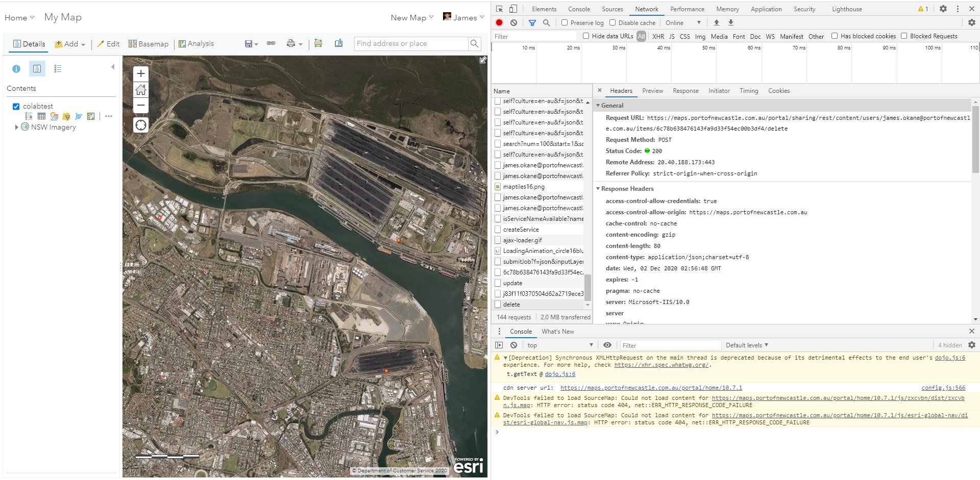
Task: Switch to the Response tab
Action: pyautogui.click(x=685, y=91)
